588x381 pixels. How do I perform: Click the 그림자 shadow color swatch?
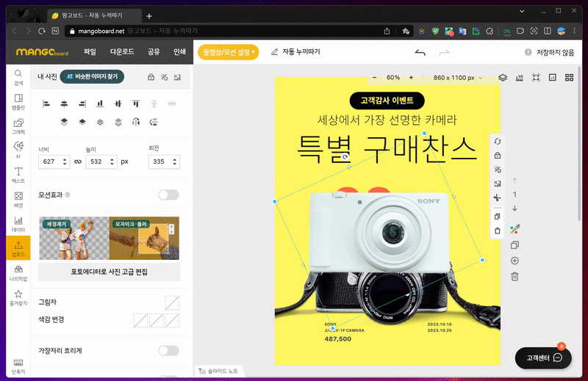tap(172, 302)
